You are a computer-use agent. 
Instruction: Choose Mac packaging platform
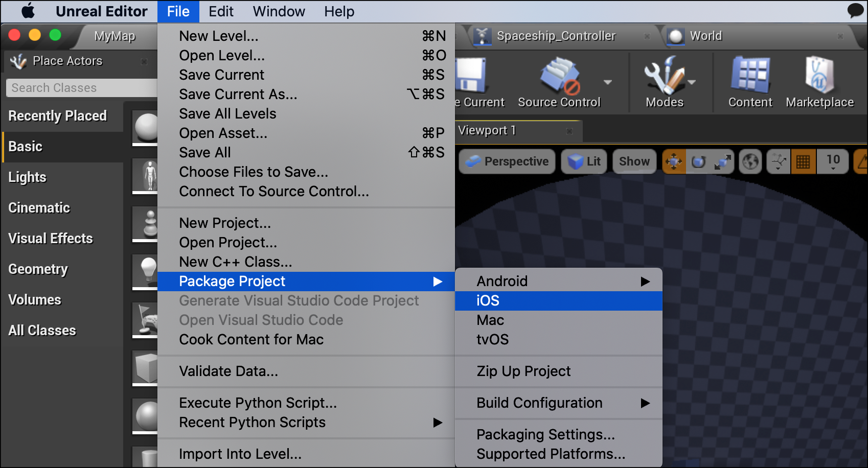[x=559, y=320]
